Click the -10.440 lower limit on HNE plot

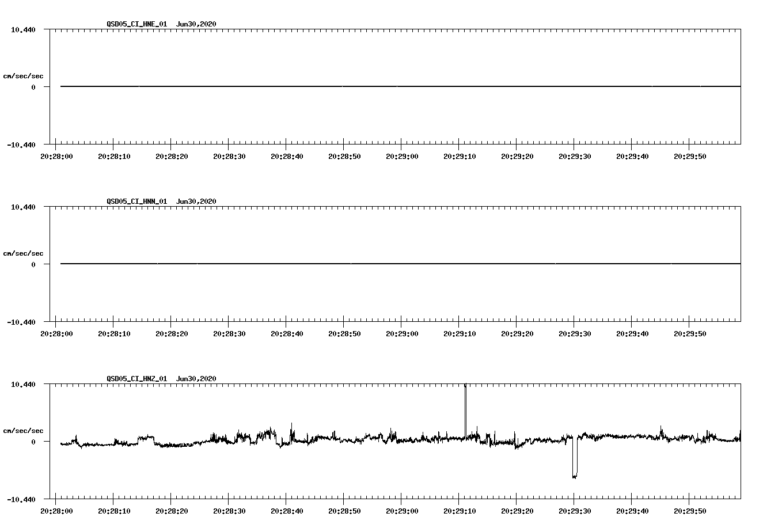coord(21,145)
